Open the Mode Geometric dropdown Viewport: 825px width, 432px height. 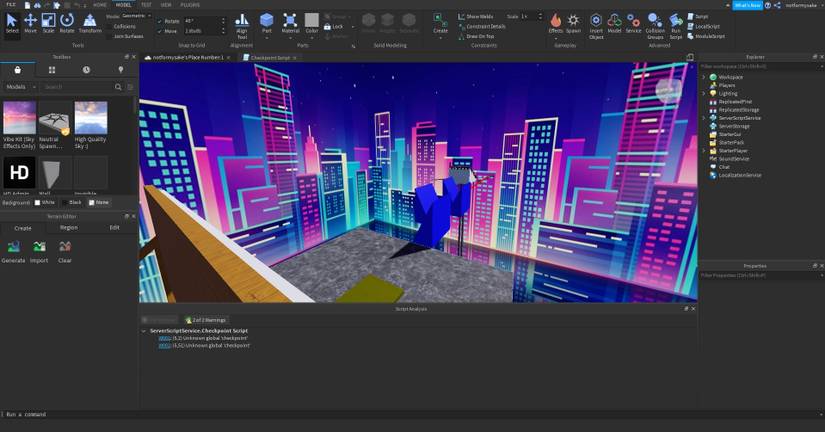click(136, 16)
